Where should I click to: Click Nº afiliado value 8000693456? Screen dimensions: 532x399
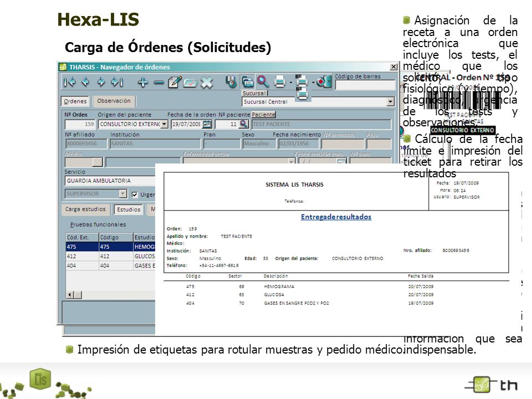(x=86, y=144)
